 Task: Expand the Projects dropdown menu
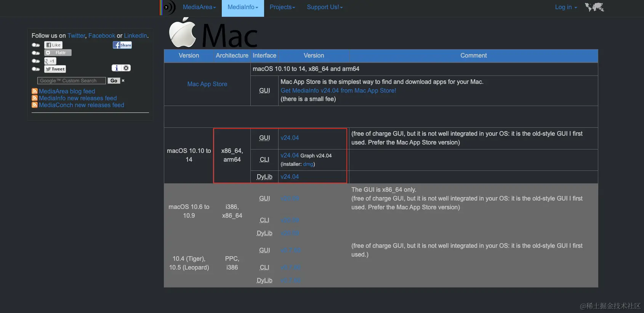(x=282, y=7)
